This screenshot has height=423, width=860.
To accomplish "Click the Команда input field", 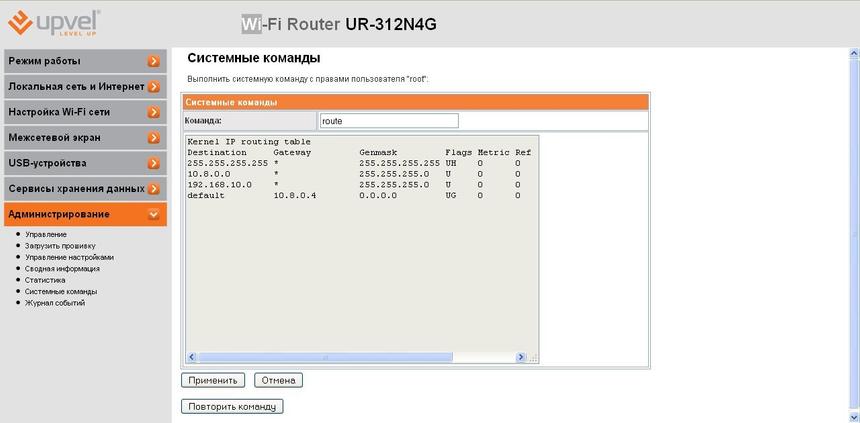I will (388, 120).
